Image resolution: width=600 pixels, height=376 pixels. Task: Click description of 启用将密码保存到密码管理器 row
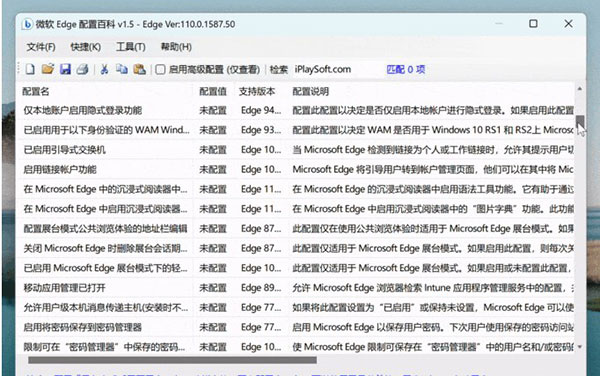[x=433, y=327]
